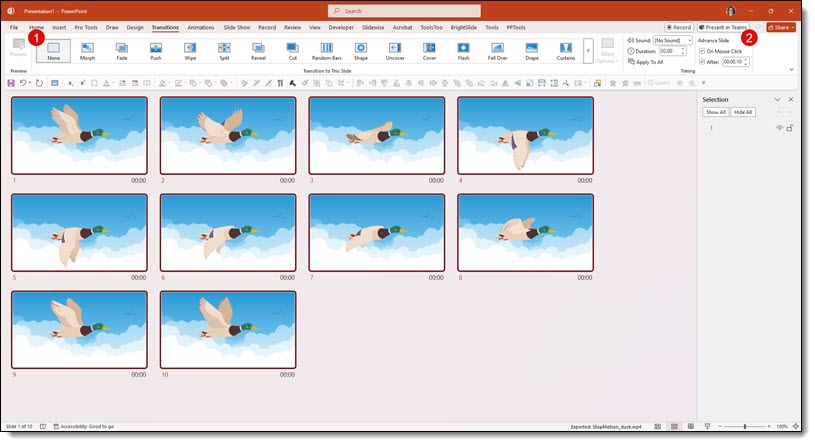
Task: Click the Fall Over transition
Action: (x=497, y=48)
